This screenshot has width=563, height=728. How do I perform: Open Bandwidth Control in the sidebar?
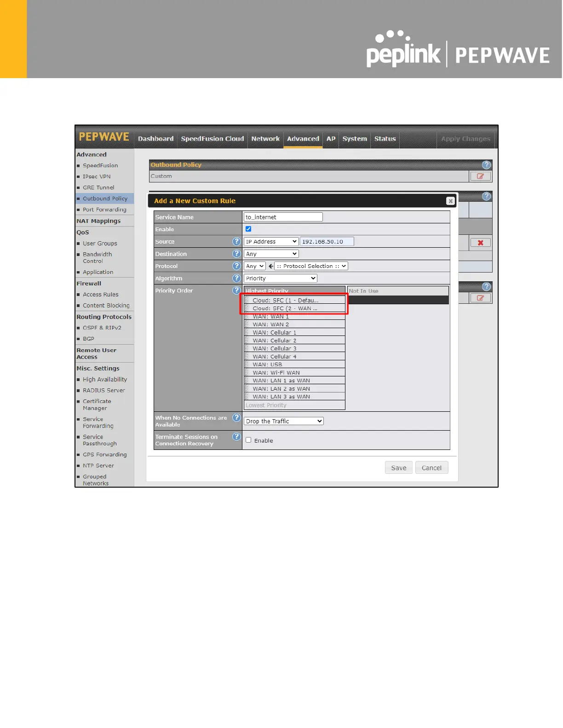97,258
